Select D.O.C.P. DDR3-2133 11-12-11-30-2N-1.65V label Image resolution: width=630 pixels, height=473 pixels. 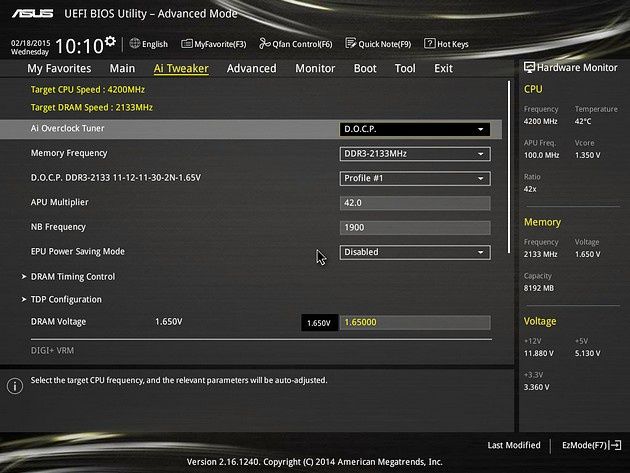tap(116, 178)
